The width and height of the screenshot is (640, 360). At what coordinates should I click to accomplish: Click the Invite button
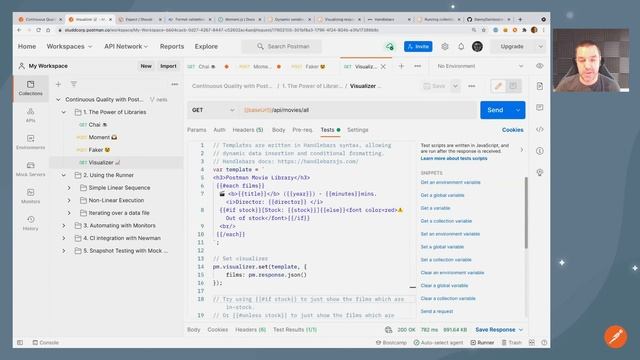click(418, 47)
